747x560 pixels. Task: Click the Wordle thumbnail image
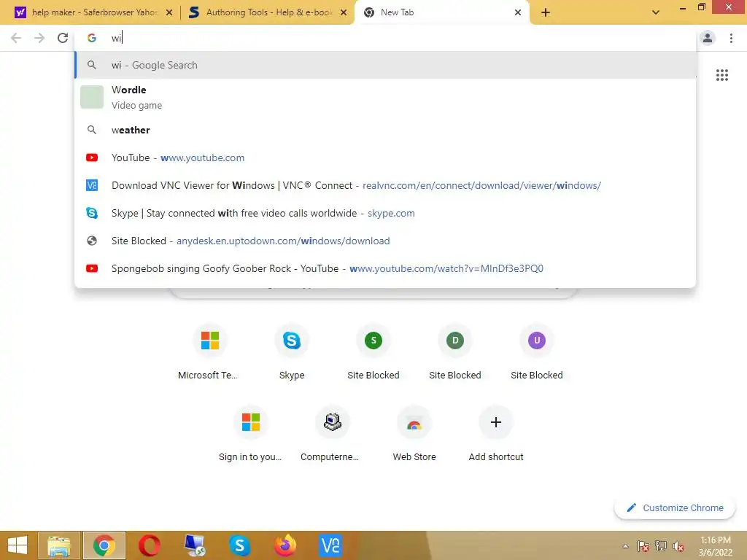92,97
